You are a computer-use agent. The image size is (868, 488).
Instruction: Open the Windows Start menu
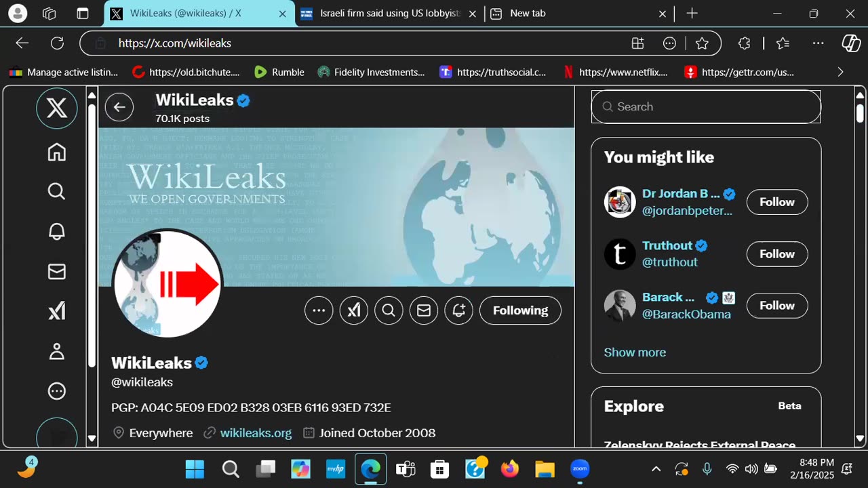(x=195, y=469)
